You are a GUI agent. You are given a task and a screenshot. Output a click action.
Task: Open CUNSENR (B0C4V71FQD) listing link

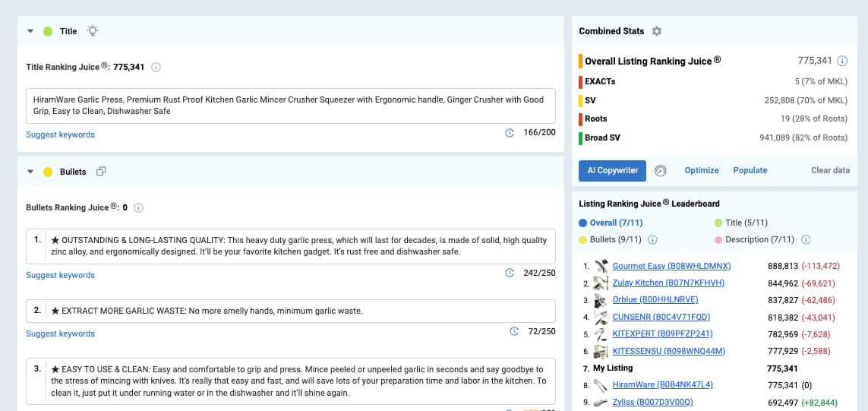pyautogui.click(x=661, y=317)
